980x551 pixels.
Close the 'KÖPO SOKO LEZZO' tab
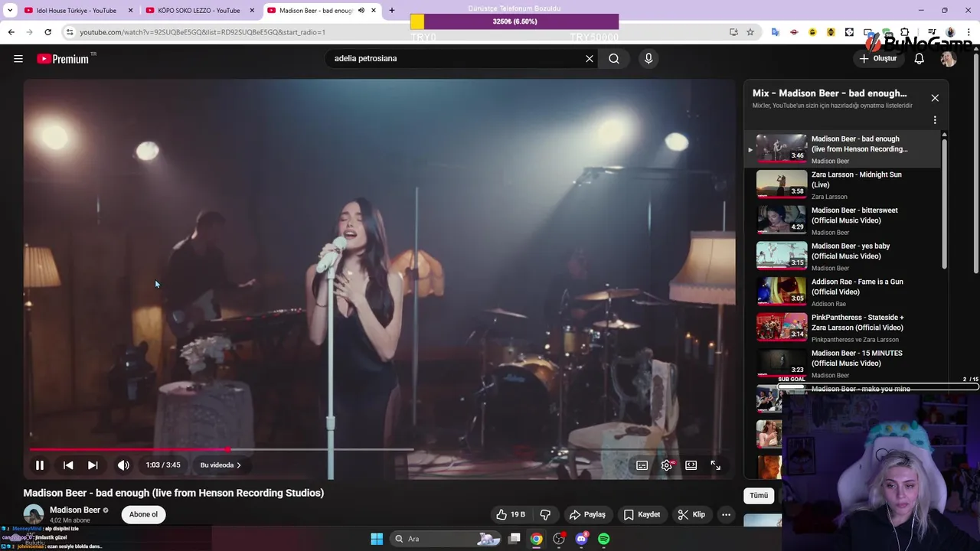(252, 11)
